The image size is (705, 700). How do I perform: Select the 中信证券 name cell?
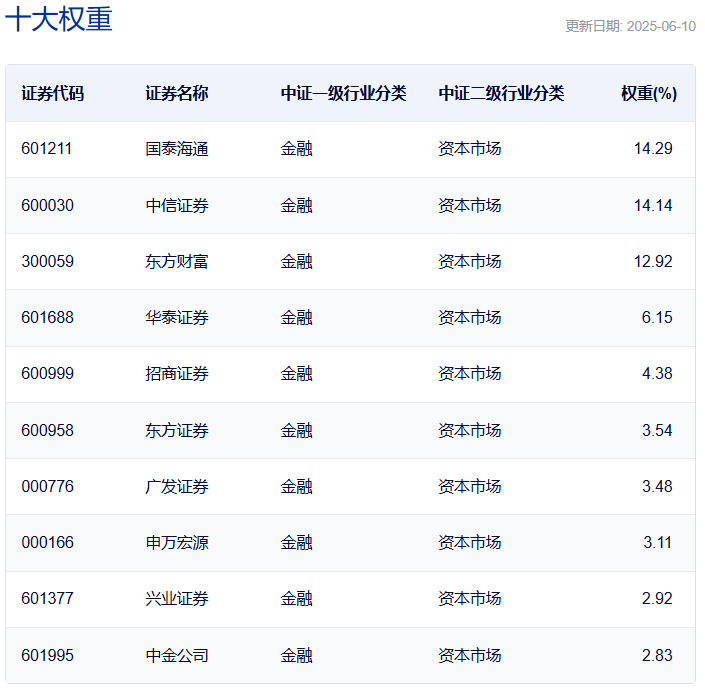point(177,205)
